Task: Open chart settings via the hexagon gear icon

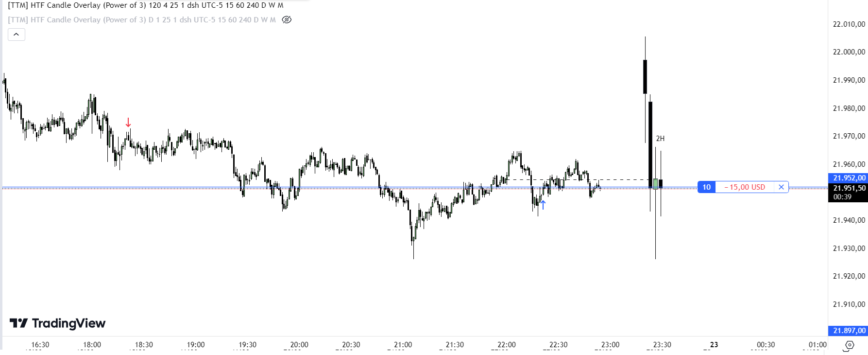Action: coord(849,345)
